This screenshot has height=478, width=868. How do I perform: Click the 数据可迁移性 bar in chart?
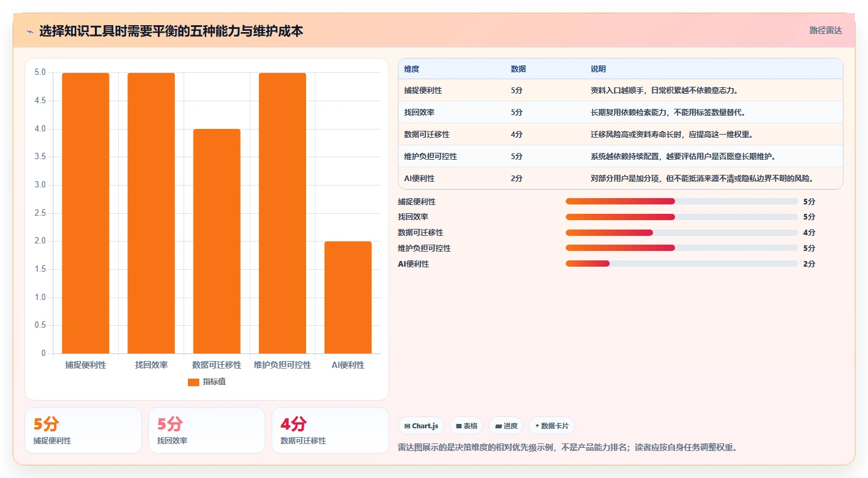pyautogui.click(x=217, y=241)
